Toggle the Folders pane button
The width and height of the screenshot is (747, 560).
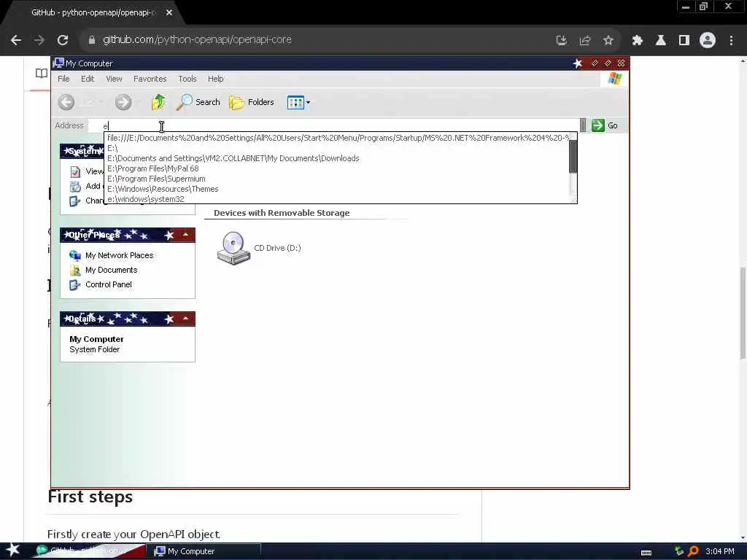click(252, 102)
